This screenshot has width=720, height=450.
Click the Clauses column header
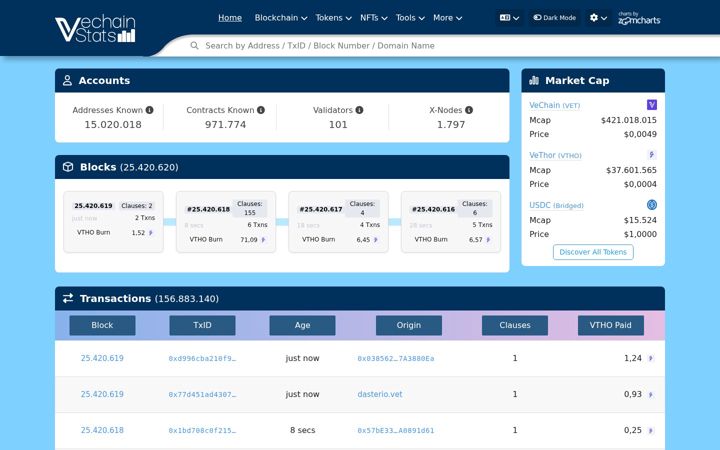(515, 325)
